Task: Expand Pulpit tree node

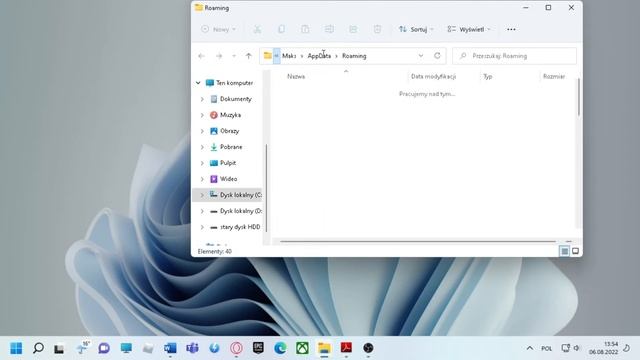Action: (202, 163)
